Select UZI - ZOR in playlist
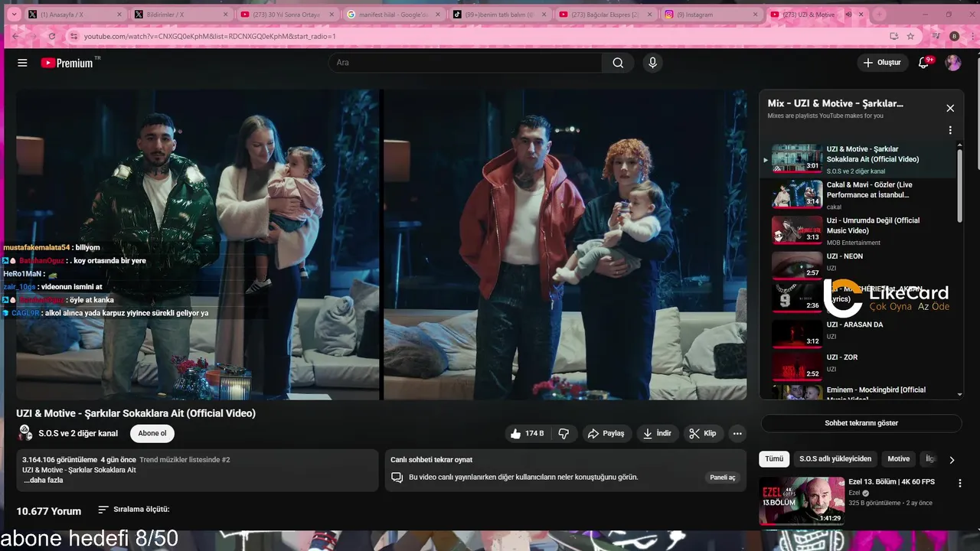This screenshot has width=980, height=551. [x=857, y=364]
